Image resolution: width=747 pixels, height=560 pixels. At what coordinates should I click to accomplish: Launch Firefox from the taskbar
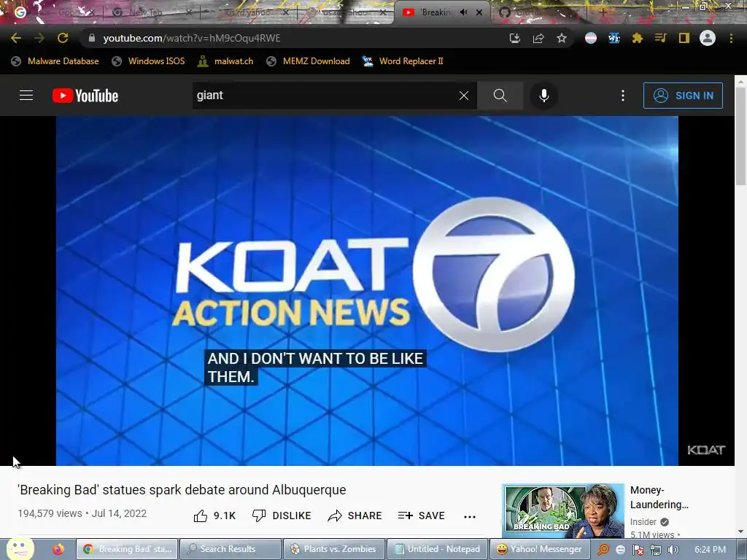(58, 549)
